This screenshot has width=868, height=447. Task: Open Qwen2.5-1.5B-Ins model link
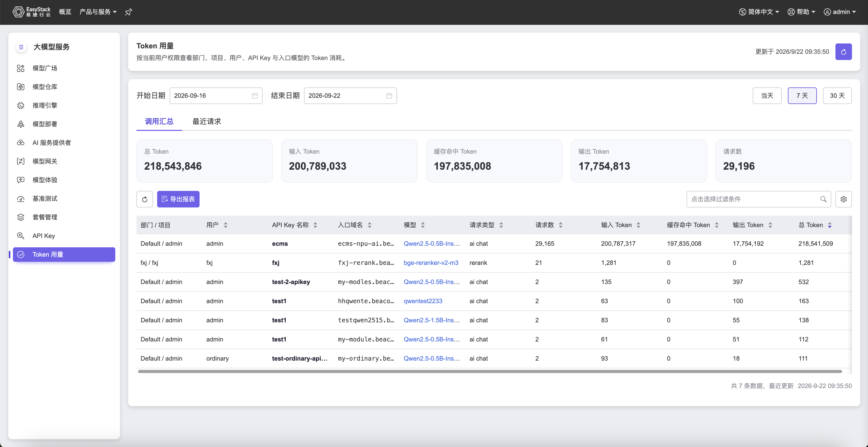coord(432,320)
